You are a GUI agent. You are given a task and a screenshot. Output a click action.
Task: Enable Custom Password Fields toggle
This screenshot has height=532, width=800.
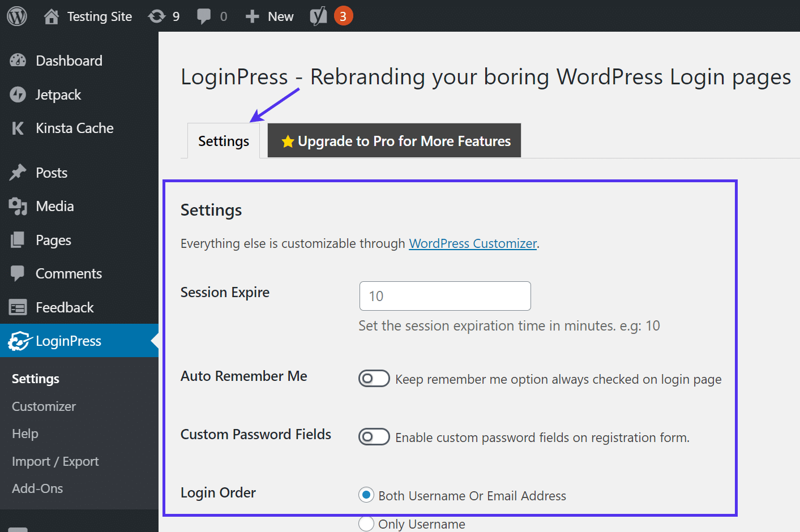coord(374,436)
